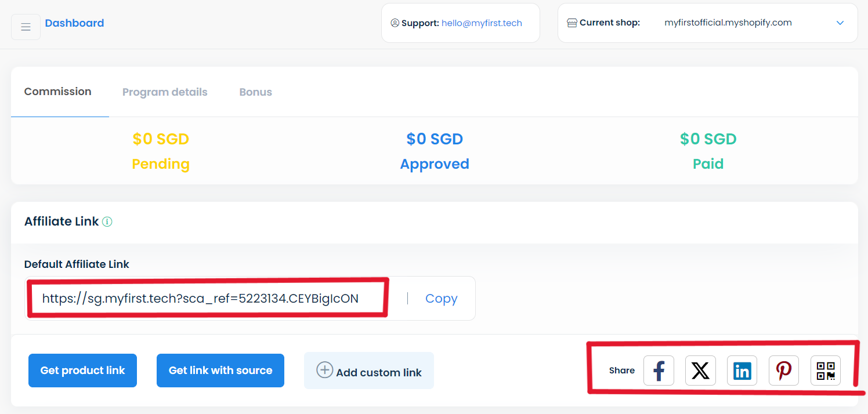Click the shop icon beside Current shop
The height and width of the screenshot is (414, 868).
pyautogui.click(x=572, y=23)
